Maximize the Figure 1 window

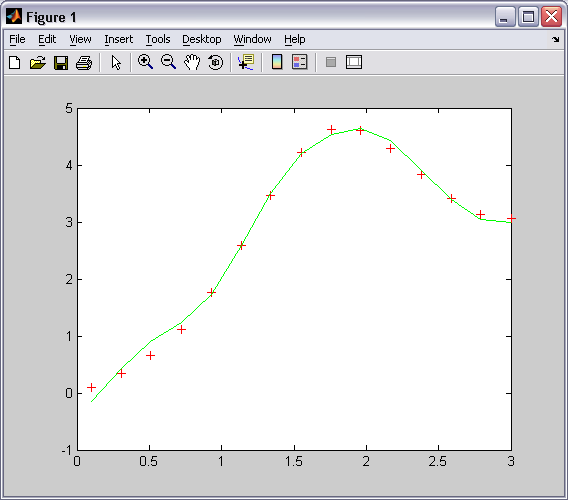point(528,17)
